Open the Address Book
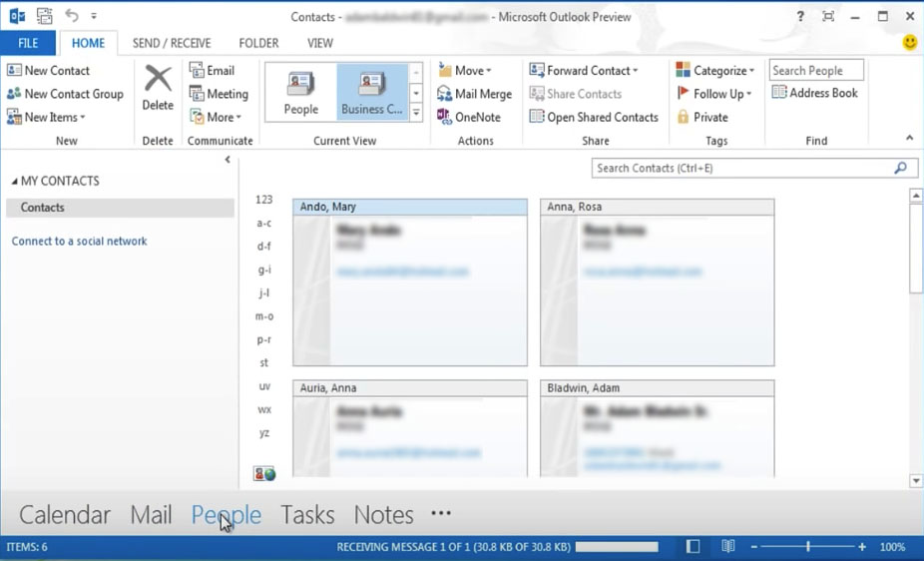The width and height of the screenshot is (924, 561). (815, 93)
